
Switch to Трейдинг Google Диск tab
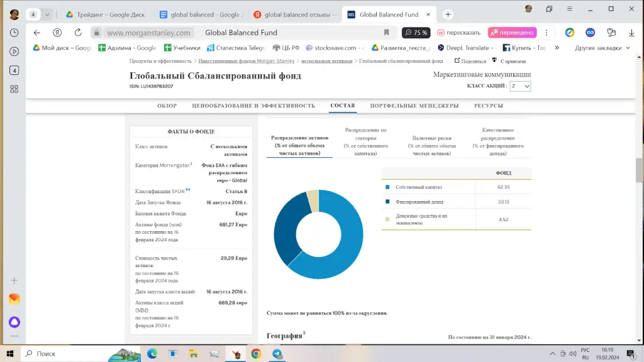(106, 14)
